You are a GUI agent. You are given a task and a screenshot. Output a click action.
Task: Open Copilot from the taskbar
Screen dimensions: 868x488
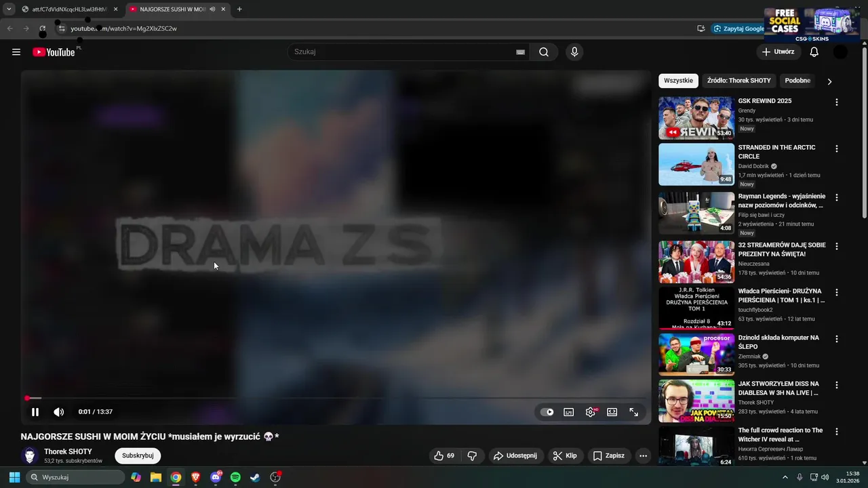click(136, 477)
